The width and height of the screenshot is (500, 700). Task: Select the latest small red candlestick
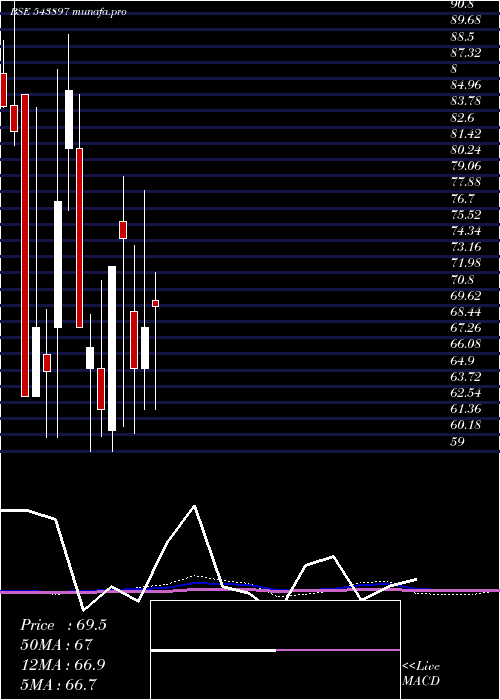pyautogui.click(x=155, y=303)
